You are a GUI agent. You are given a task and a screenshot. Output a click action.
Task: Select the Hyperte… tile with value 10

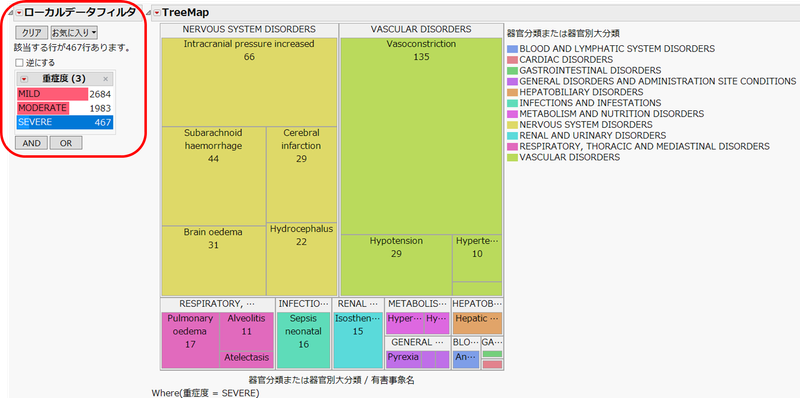(477, 258)
